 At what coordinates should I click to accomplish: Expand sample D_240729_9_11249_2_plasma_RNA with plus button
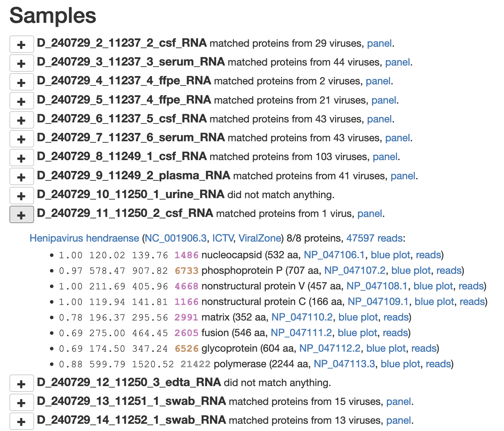(21, 177)
